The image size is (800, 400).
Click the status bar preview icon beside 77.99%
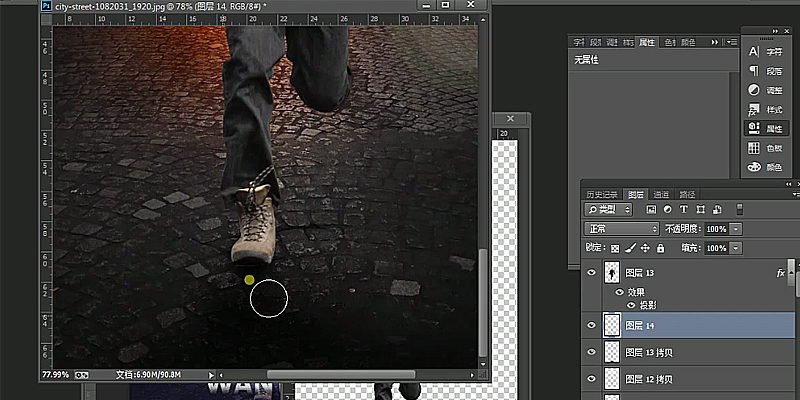(82, 375)
